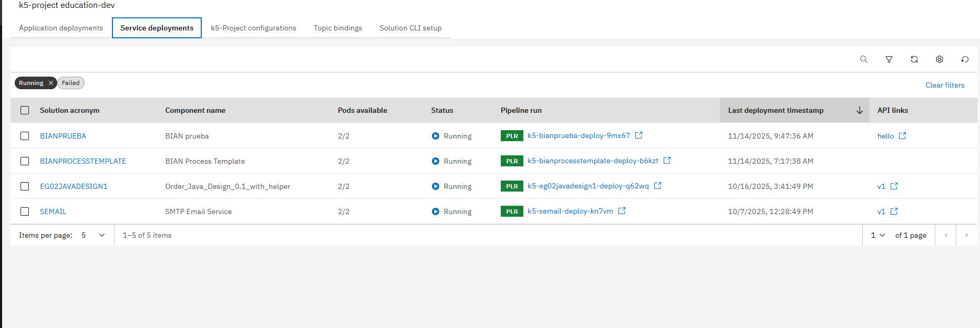This screenshot has width=980, height=328.
Task: Open external link icon beside k5-bianprueba-deploy-9mx67
Action: (638, 135)
